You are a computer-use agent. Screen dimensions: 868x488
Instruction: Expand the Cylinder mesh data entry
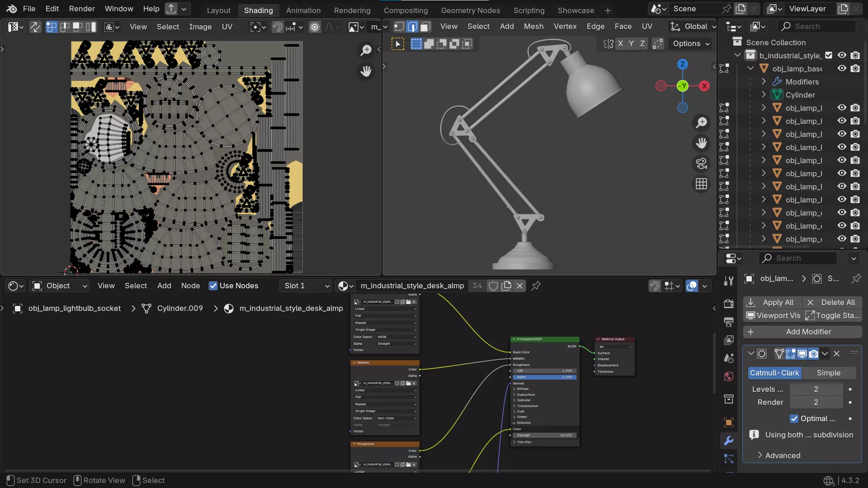pyautogui.click(x=764, y=95)
